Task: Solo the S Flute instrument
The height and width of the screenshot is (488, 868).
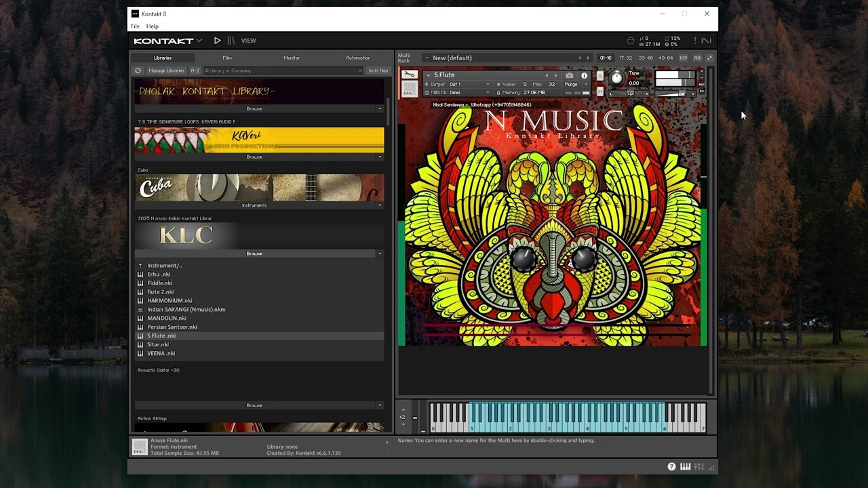Action: pyautogui.click(x=599, y=76)
